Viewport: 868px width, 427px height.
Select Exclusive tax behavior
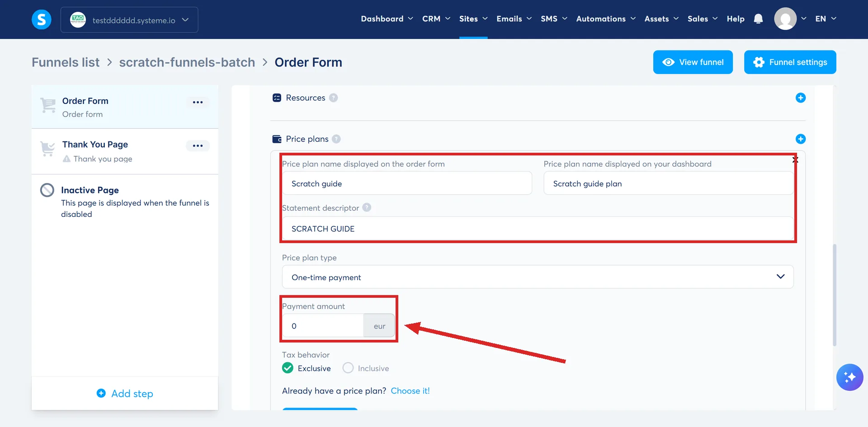[288, 368]
